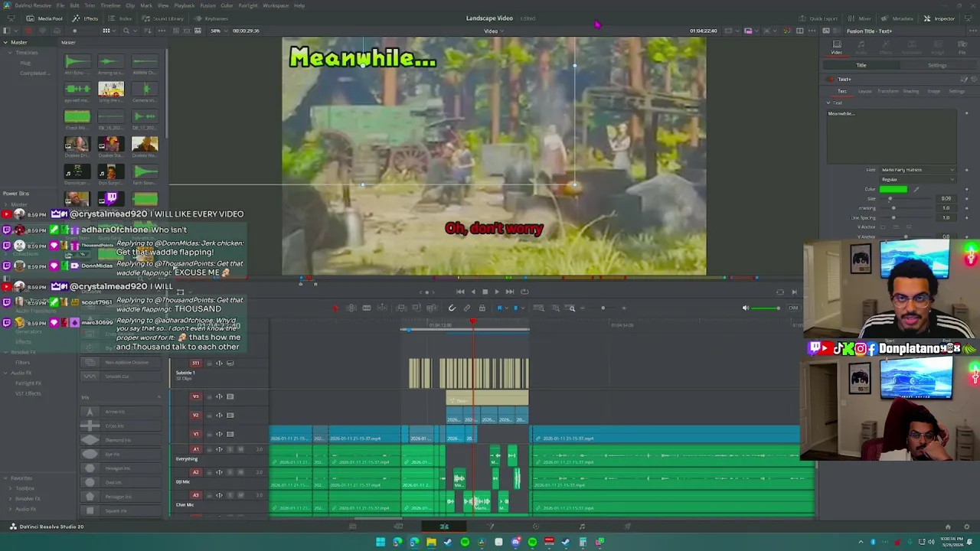Open the Sound Library panel

(164, 18)
